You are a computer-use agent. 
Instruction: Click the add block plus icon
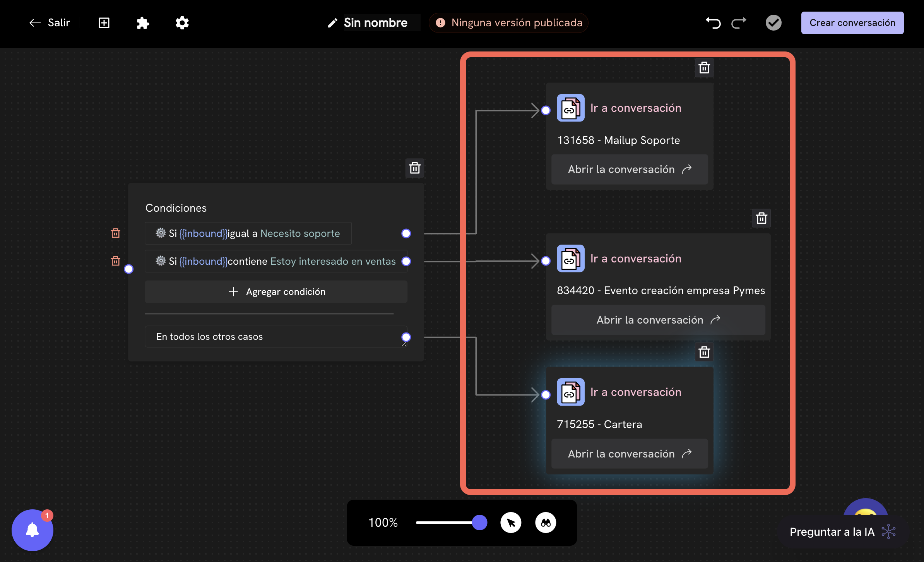coord(104,23)
